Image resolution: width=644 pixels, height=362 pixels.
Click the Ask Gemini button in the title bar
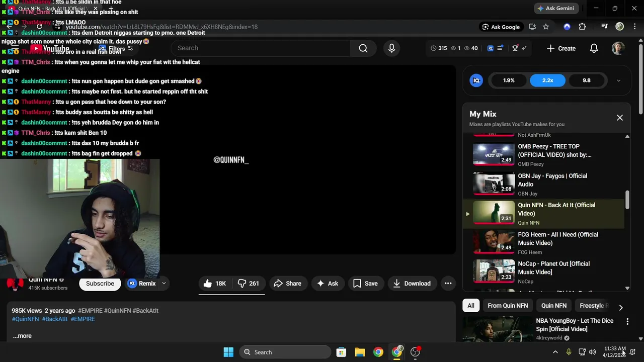coord(555,8)
